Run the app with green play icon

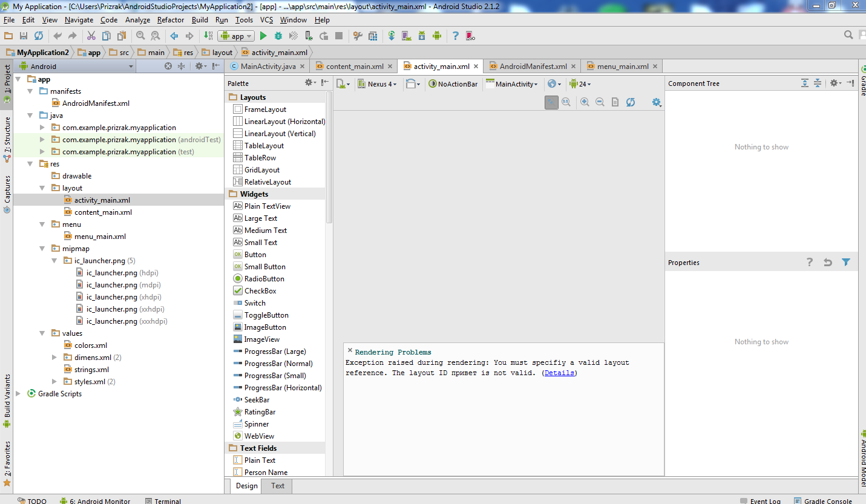pos(263,36)
